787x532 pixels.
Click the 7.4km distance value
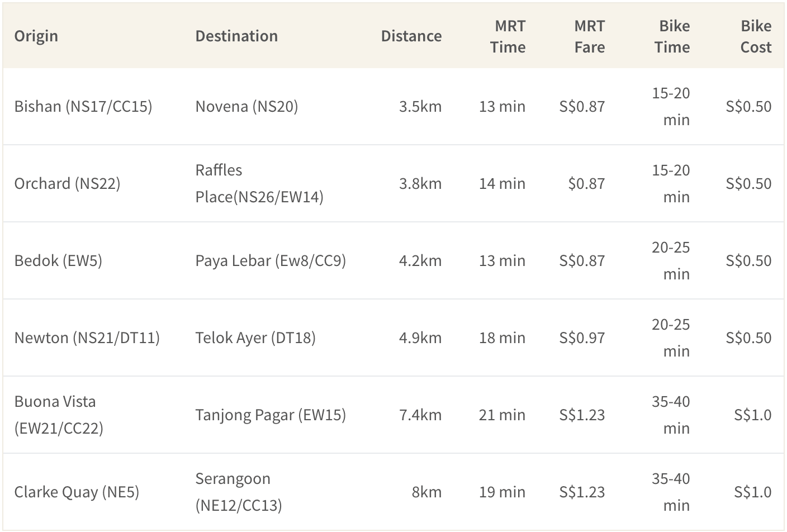tap(420, 415)
